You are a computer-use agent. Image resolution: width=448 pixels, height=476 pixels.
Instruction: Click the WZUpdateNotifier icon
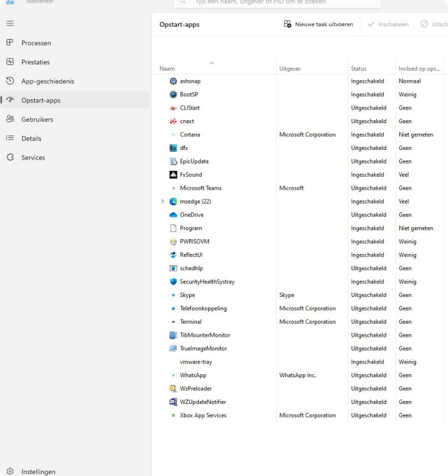173,402
